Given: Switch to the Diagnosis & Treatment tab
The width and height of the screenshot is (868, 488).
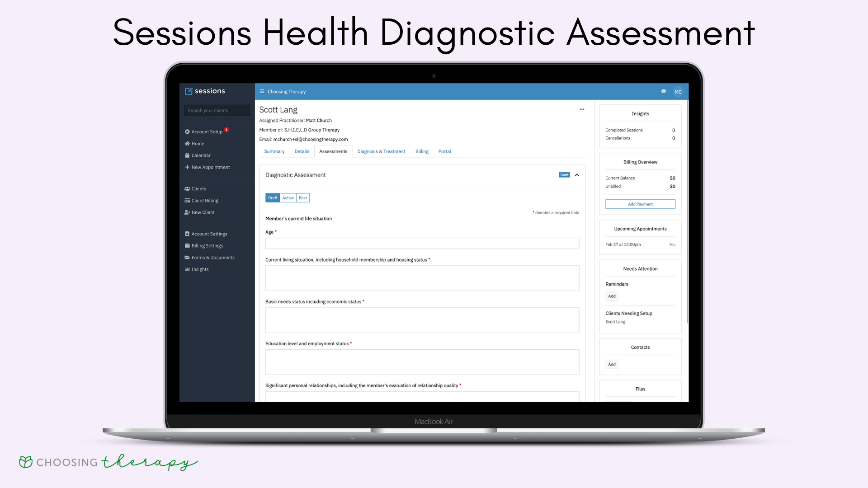Looking at the screenshot, I should (381, 151).
